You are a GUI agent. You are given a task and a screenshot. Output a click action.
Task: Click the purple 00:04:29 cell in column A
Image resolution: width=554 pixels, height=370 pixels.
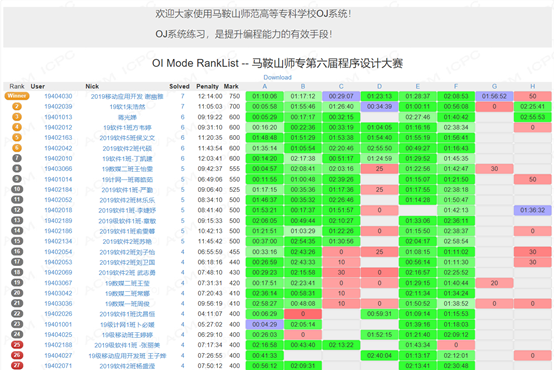tap(265, 324)
